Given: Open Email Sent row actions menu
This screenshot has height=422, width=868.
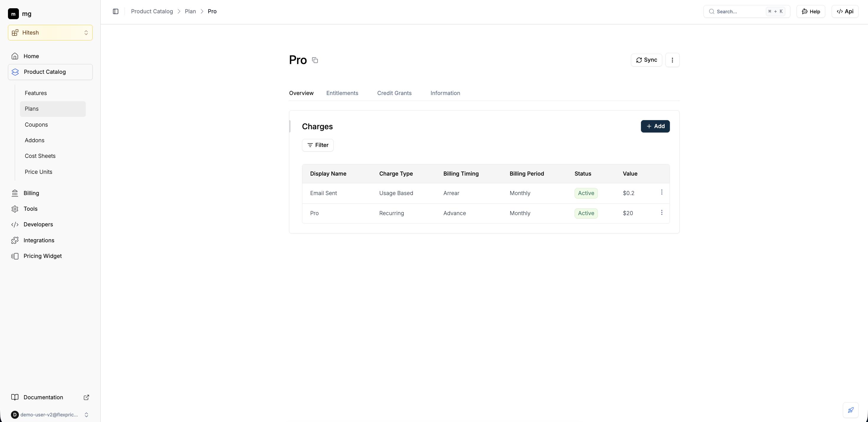Looking at the screenshot, I should point(661,192).
